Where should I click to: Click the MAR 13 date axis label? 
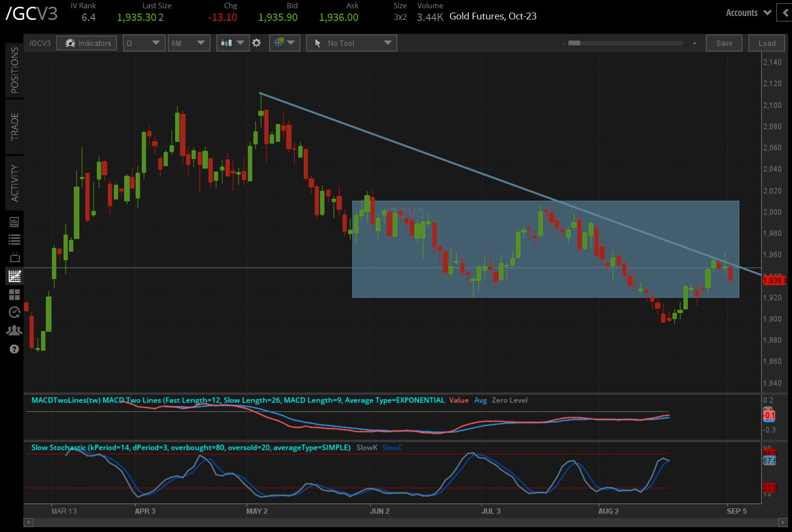[x=64, y=511]
